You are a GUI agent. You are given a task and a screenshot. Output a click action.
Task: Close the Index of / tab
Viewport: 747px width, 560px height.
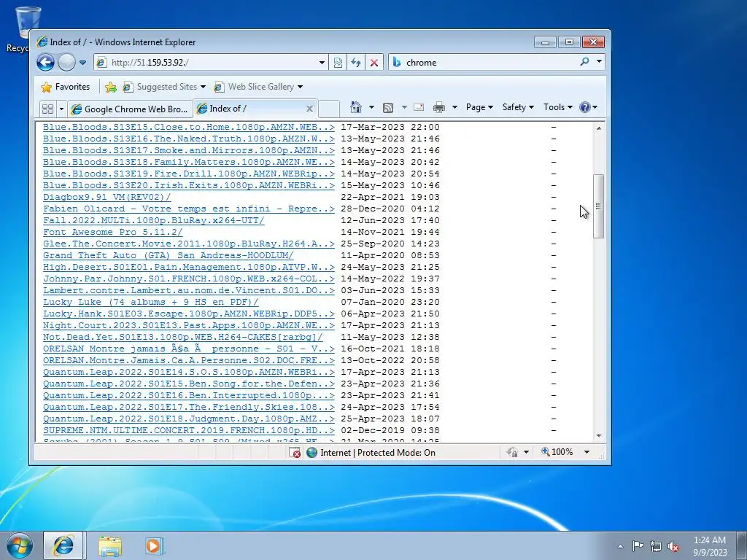coord(309,109)
